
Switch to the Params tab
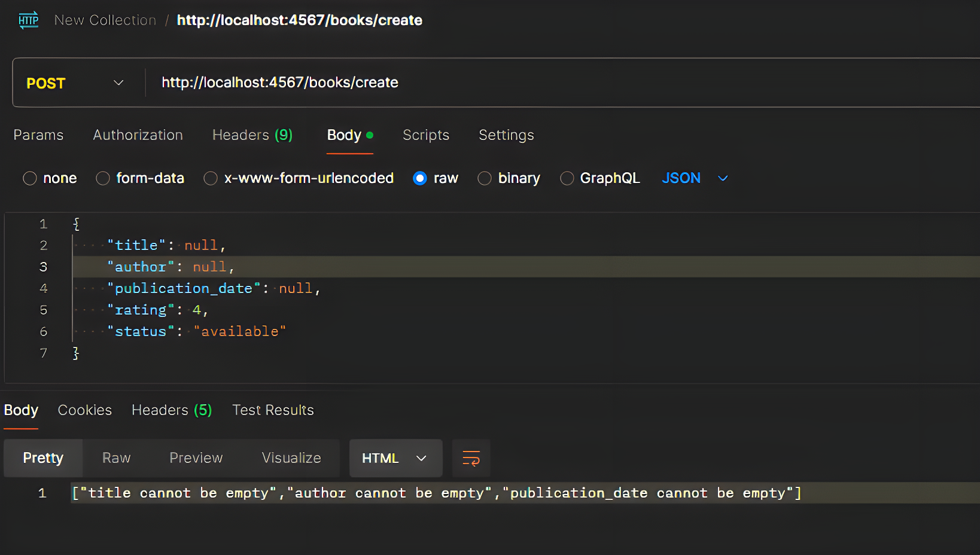pyautogui.click(x=38, y=135)
